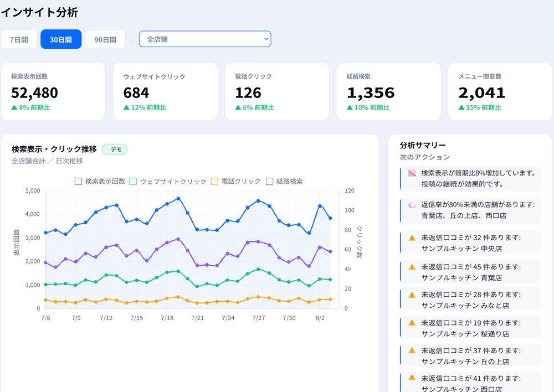Toggle ウェブサイトクリック legend series
Viewport: 554px width, 392px height.
(x=168, y=181)
